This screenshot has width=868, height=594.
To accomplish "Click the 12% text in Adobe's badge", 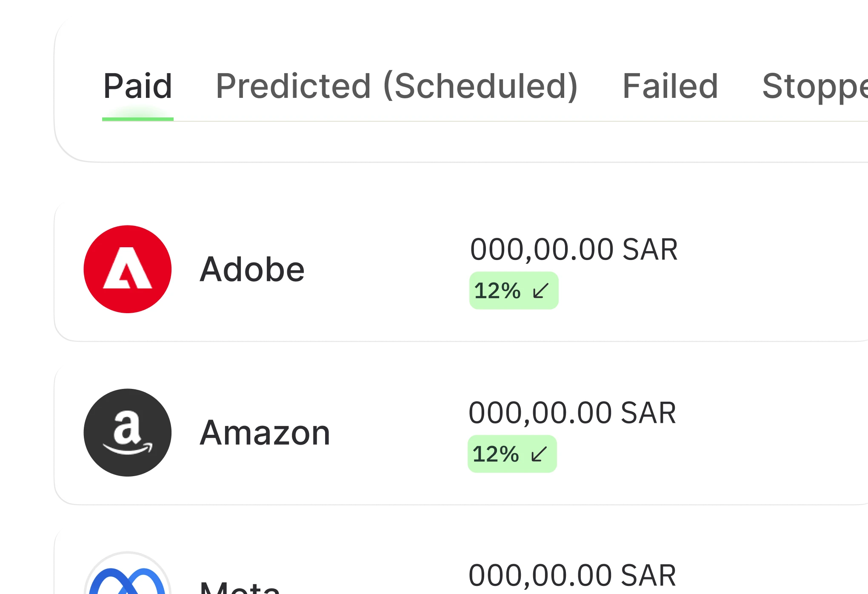I will (497, 291).
